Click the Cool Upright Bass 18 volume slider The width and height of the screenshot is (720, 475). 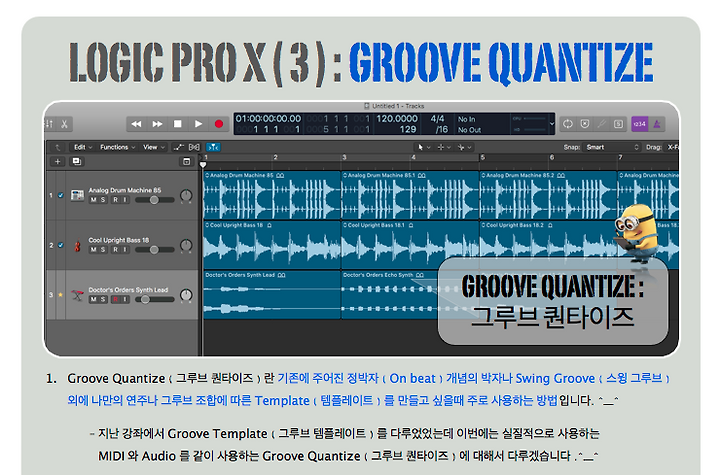[x=155, y=249]
